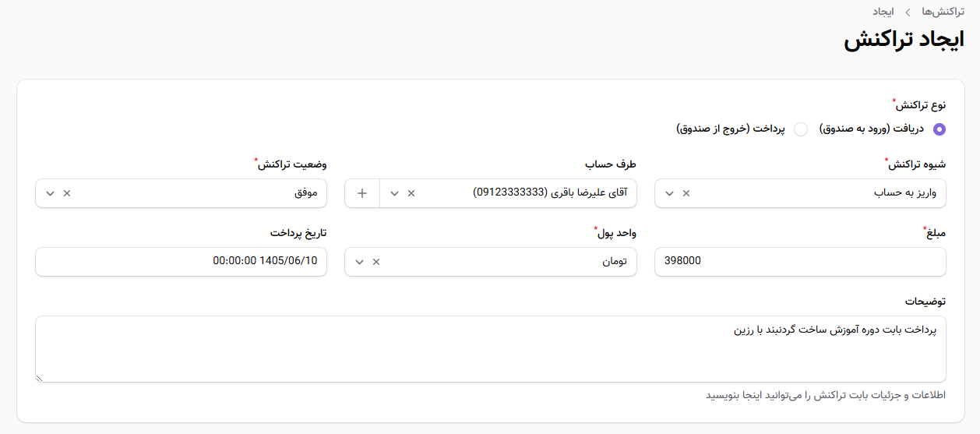Clear the شیوه تراکنش selection with X
This screenshot has height=434, width=980.
tap(686, 193)
